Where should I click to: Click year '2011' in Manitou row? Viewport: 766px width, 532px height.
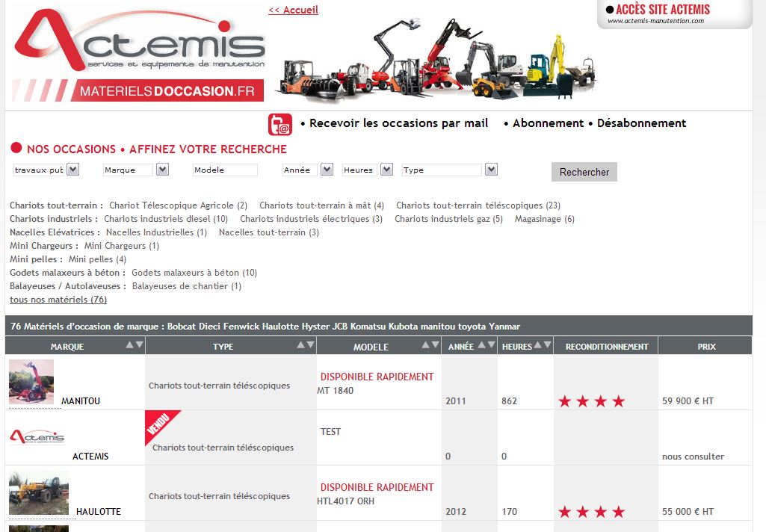(x=455, y=401)
